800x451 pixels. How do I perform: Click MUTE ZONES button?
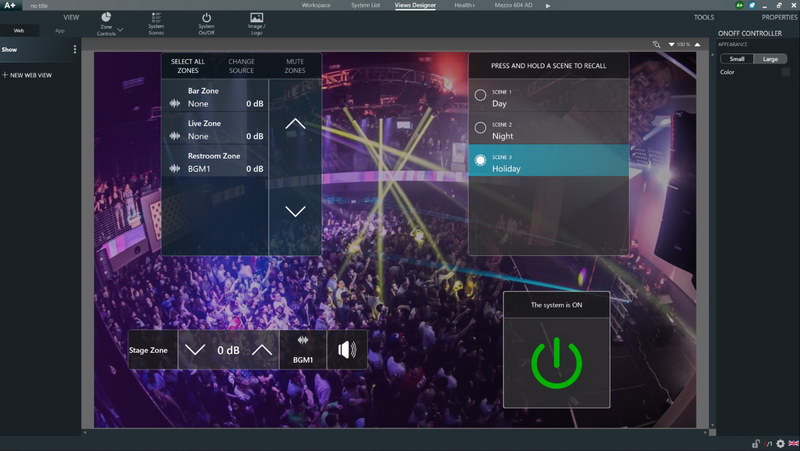(x=295, y=66)
